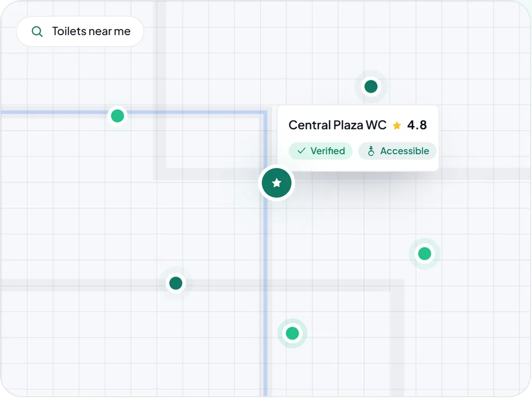Click the "4.8" rating value
Viewport: 532px width, 398px height.
pyautogui.click(x=417, y=125)
